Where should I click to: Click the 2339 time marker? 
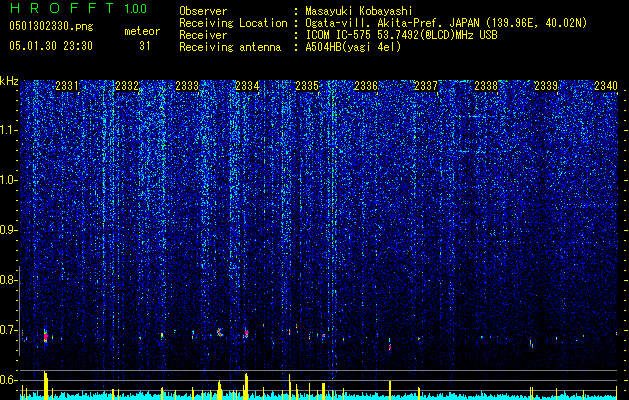(546, 86)
